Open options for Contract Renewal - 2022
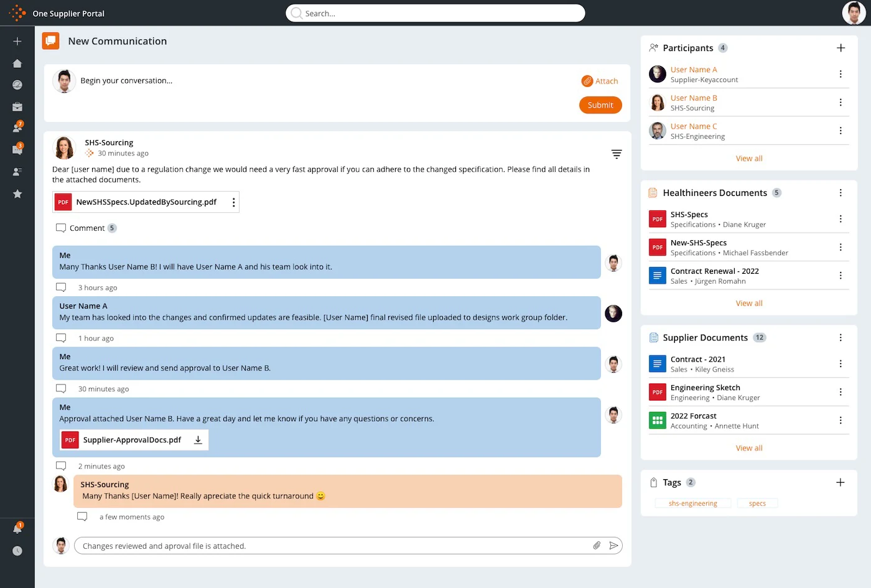 [841, 276]
